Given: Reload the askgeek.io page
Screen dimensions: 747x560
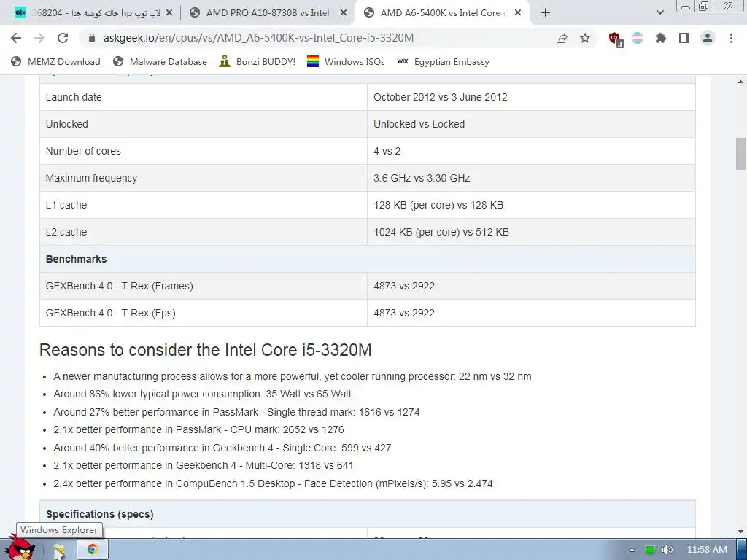Looking at the screenshot, I should pyautogui.click(x=63, y=38).
